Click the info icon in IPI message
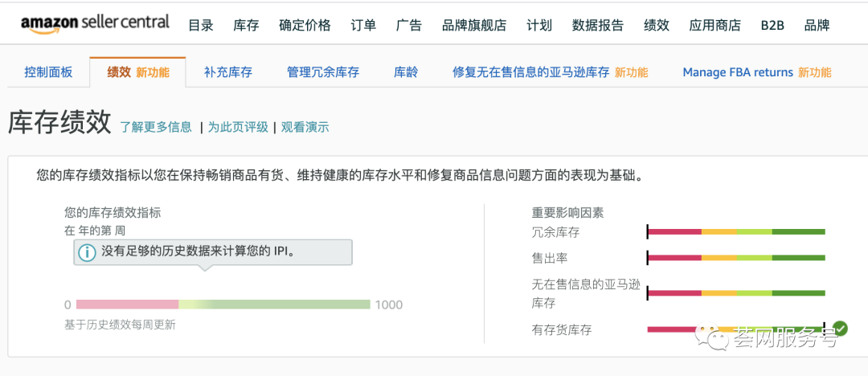 click(87, 252)
